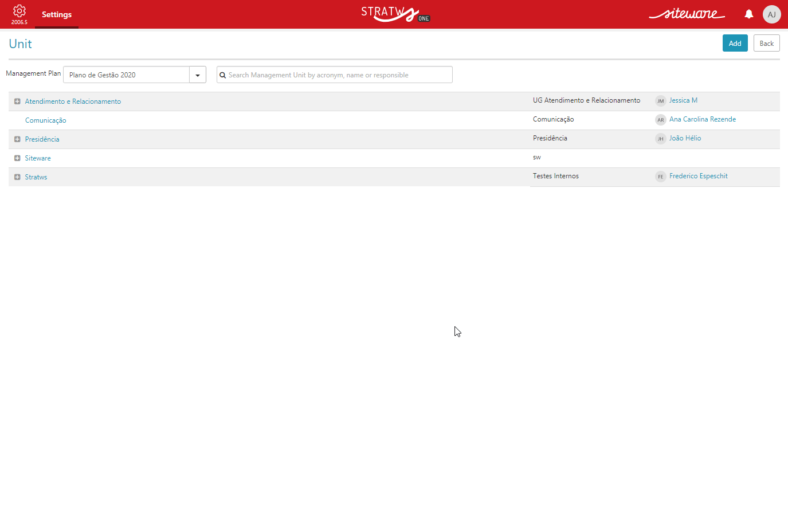Open the Management Plan dropdown arrow
This screenshot has width=788, height=532.
(198, 75)
